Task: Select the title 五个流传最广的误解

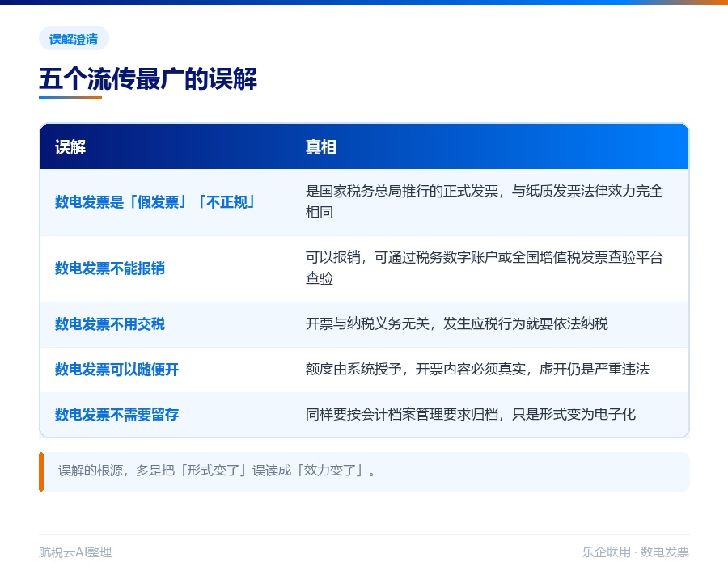Action: click(x=148, y=78)
